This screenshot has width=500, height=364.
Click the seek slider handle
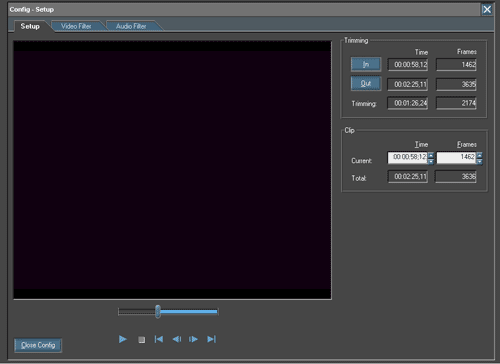[x=158, y=312]
